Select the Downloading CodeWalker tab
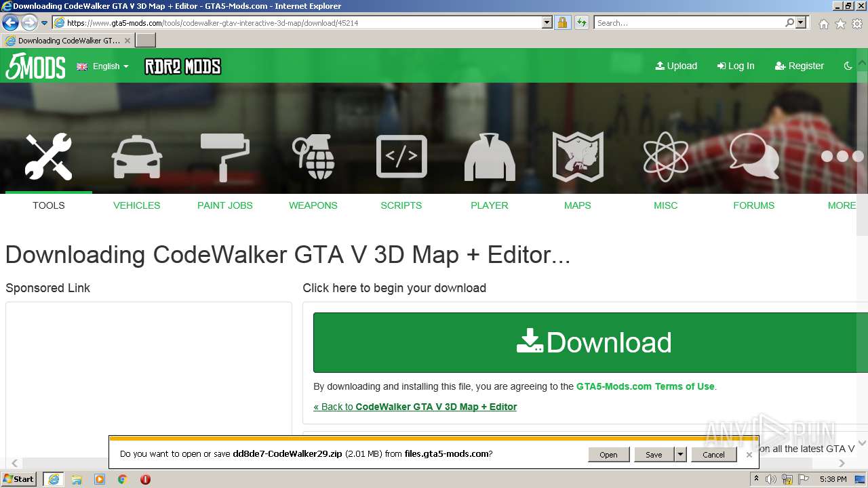The height and width of the screenshot is (488, 868). click(68, 41)
